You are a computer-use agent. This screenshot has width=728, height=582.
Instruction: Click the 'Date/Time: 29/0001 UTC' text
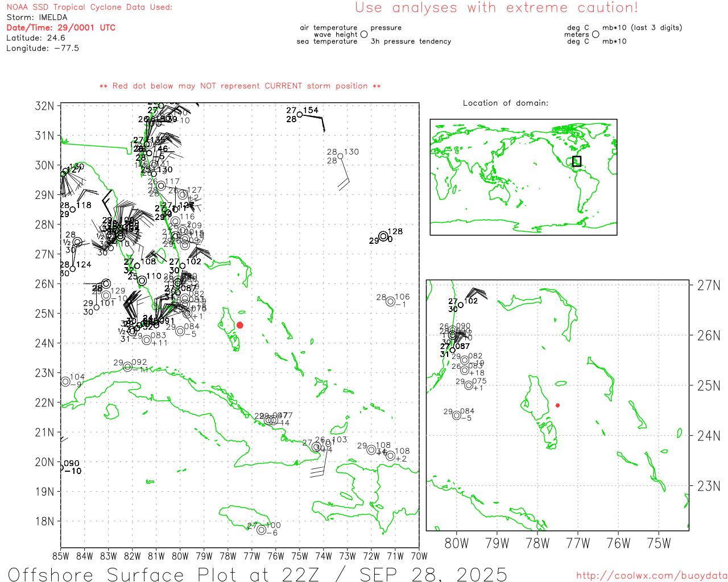(61, 28)
